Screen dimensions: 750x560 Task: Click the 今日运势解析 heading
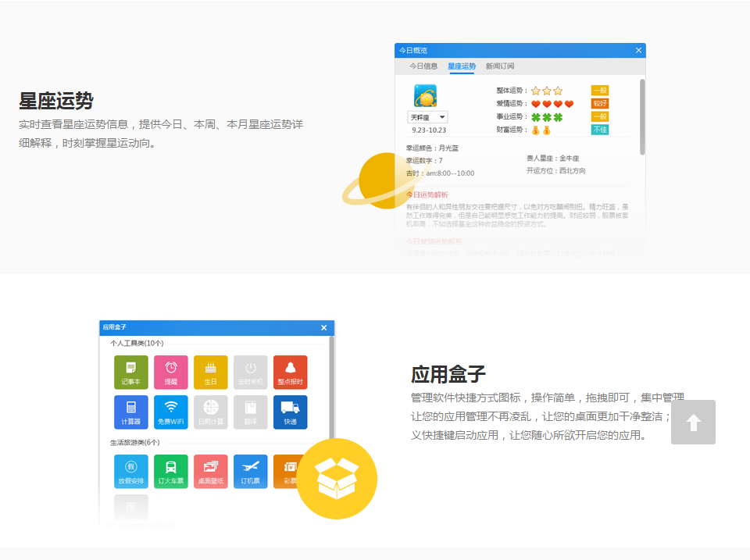click(x=427, y=194)
